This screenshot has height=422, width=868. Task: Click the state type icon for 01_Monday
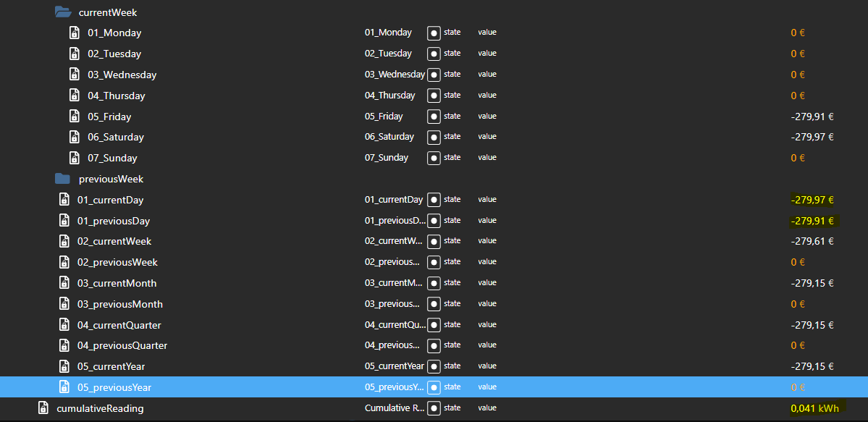[x=434, y=33]
